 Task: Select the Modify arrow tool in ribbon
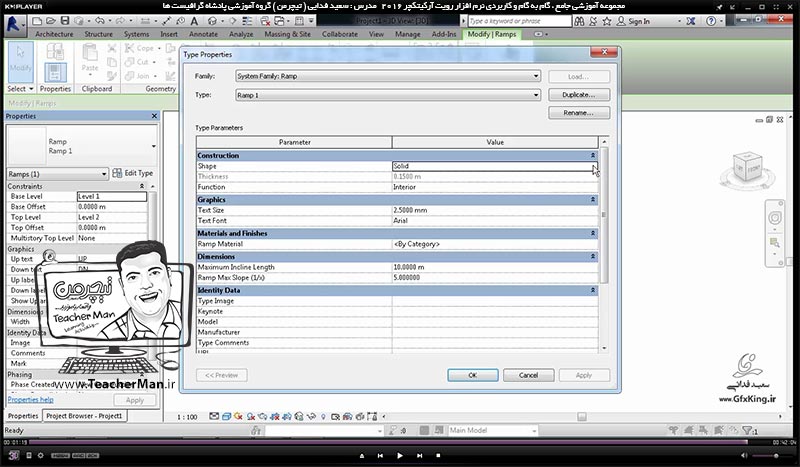(x=20, y=61)
